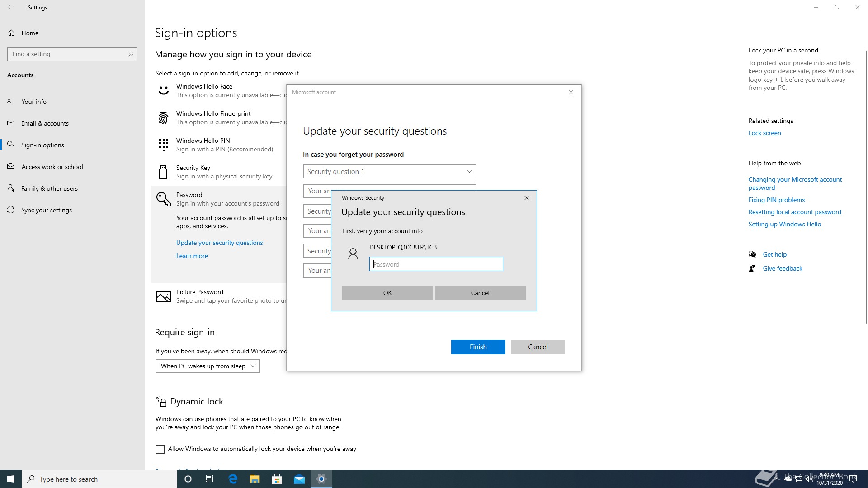
Task: Open Microsoft Store from the taskbar
Action: click(x=277, y=479)
